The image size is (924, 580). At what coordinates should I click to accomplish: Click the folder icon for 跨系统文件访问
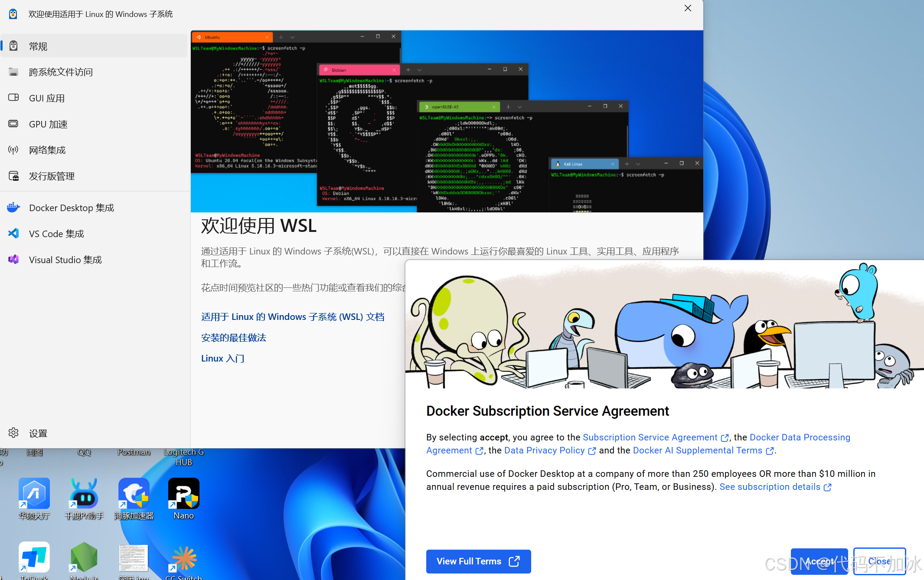13,72
